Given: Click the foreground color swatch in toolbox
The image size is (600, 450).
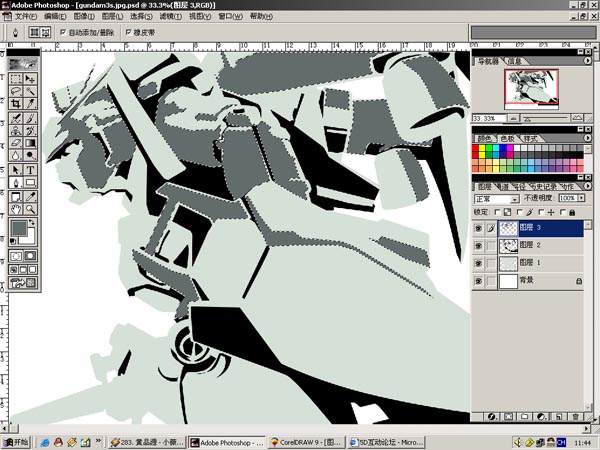Looking at the screenshot, I should click(19, 228).
